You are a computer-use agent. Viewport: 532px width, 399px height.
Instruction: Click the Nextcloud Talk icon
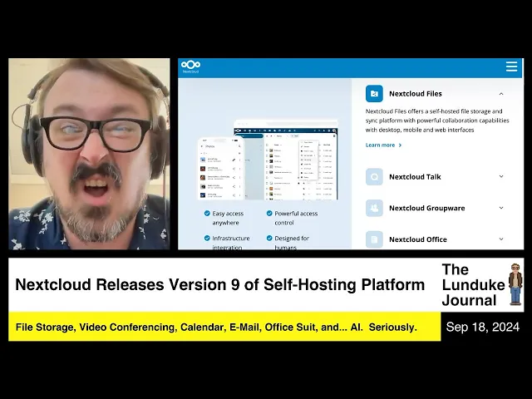pos(374,177)
